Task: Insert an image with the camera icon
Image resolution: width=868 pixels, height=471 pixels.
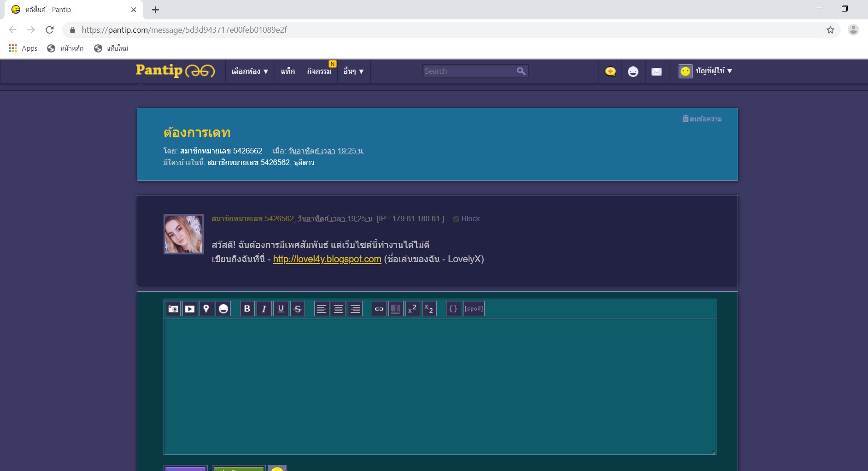Action: pyautogui.click(x=173, y=309)
